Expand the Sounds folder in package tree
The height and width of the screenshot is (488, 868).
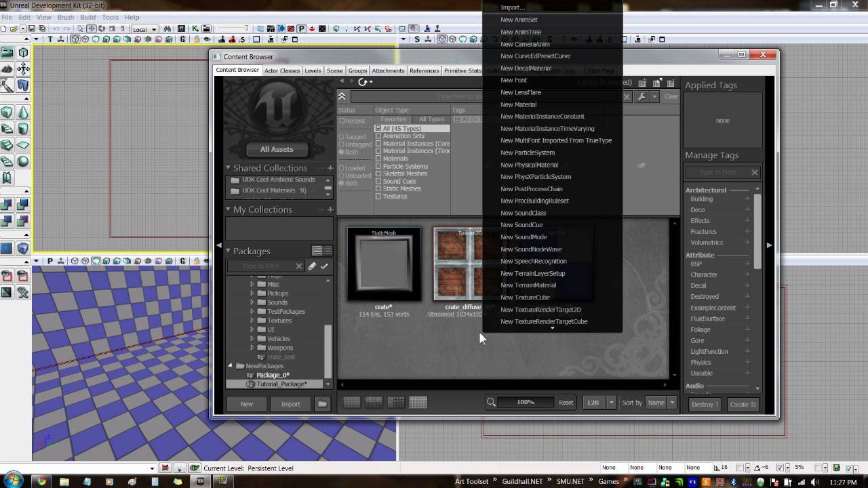click(x=252, y=302)
